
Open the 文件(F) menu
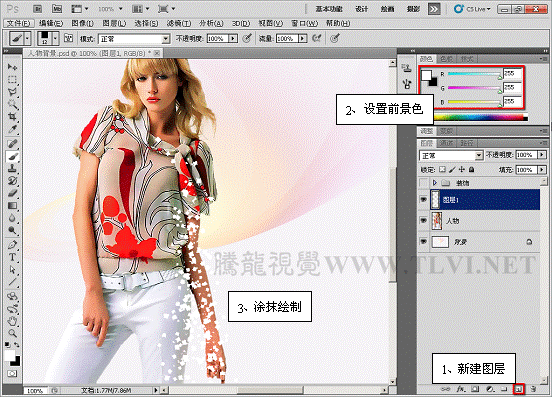pyautogui.click(x=19, y=23)
